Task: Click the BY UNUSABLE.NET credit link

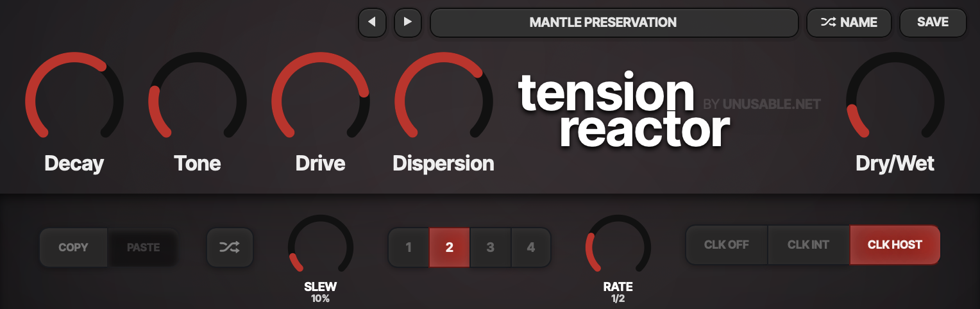Action: (x=762, y=104)
